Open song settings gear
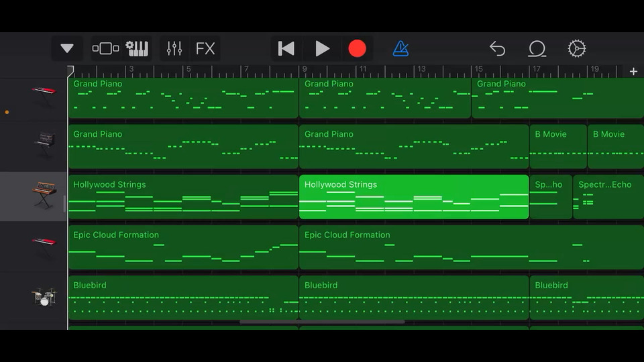Screen dimensions: 644x362 tap(577, 48)
